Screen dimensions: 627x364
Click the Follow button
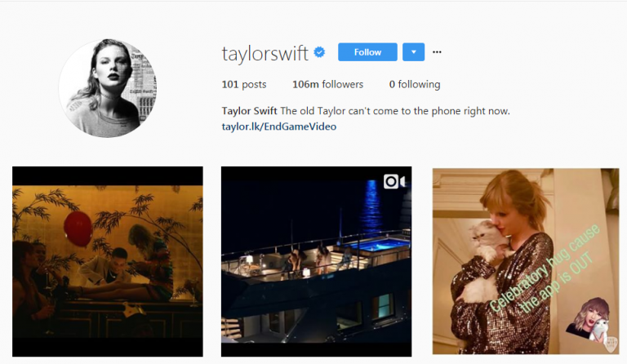tap(367, 52)
